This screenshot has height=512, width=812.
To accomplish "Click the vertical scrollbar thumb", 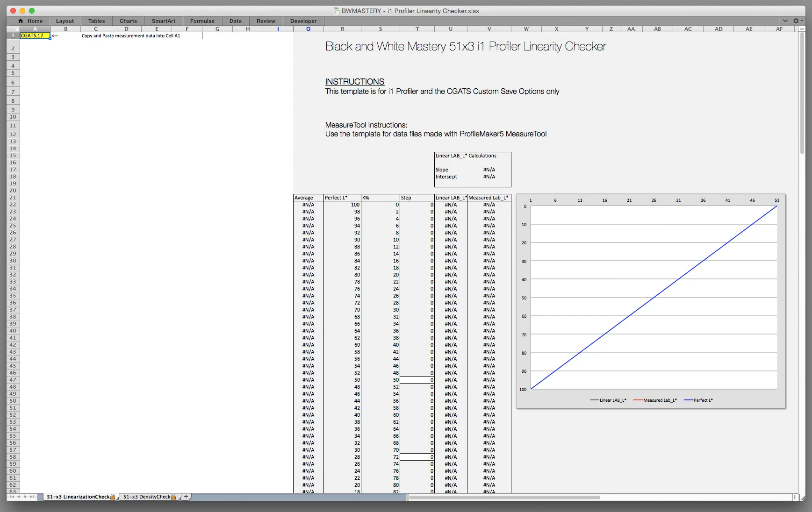I will pos(802,93).
